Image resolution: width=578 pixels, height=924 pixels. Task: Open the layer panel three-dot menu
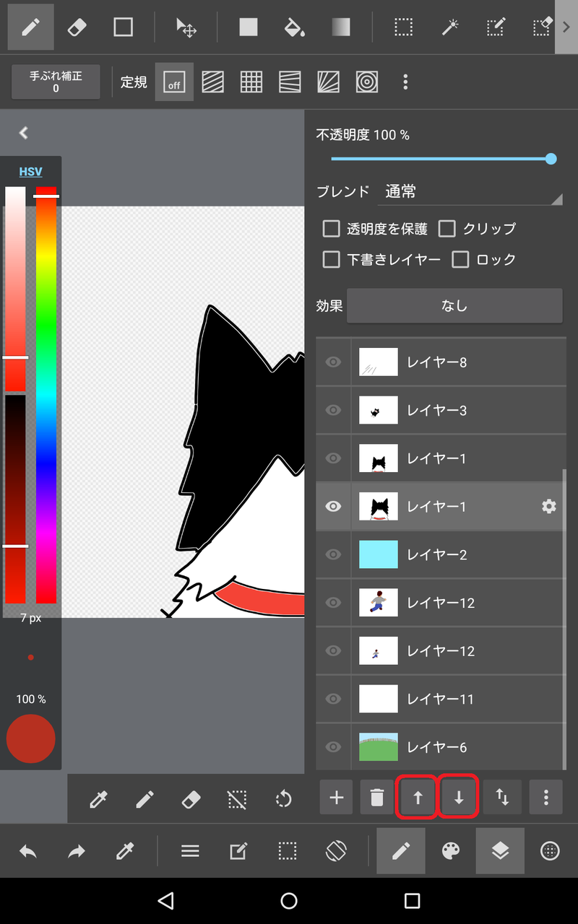point(545,797)
